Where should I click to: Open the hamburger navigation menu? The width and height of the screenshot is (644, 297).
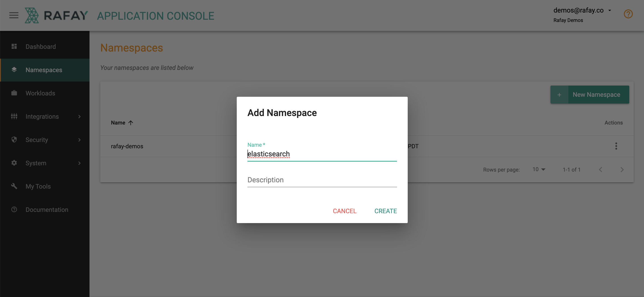click(14, 15)
